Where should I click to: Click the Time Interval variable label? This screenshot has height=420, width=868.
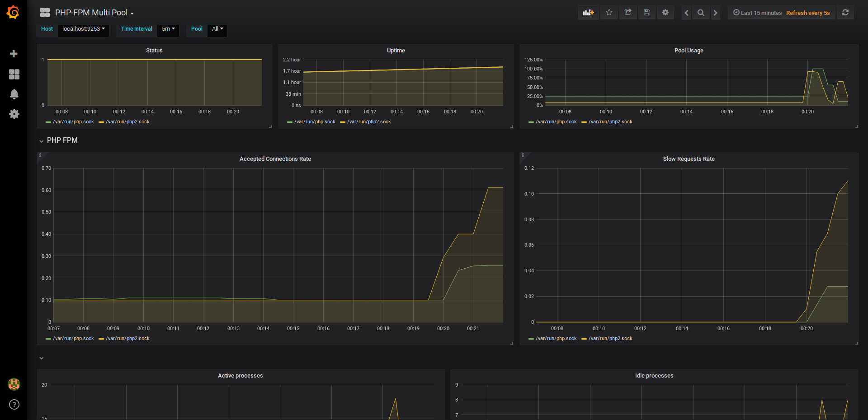[x=137, y=29]
